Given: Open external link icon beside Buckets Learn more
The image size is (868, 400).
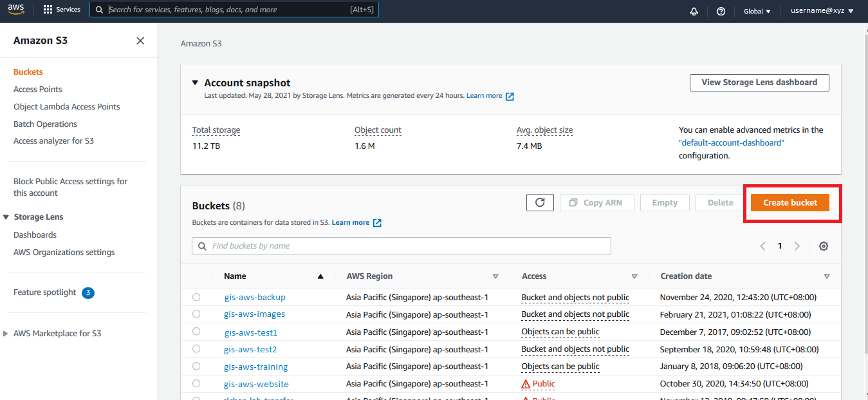Looking at the screenshot, I should pyautogui.click(x=377, y=223).
